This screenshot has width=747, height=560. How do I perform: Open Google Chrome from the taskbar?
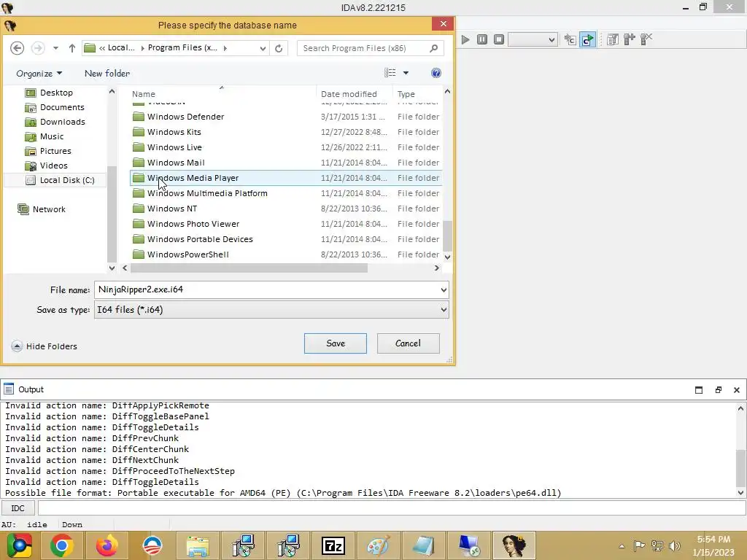[61, 545]
